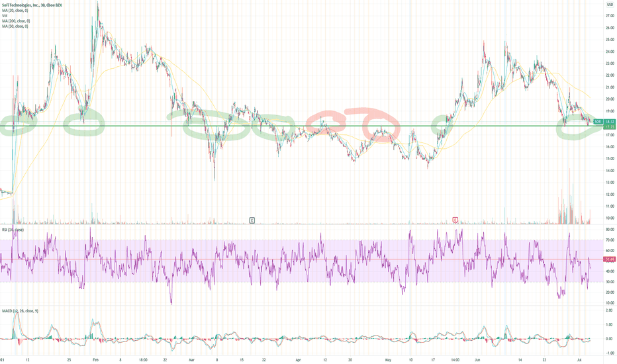Click the RSI current value tag on axis

[610, 259]
